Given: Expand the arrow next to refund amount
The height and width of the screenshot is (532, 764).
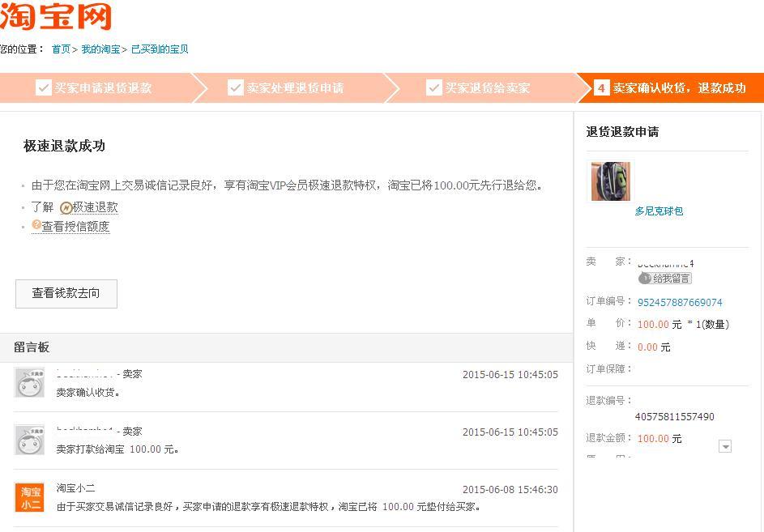Looking at the screenshot, I should [x=725, y=446].
